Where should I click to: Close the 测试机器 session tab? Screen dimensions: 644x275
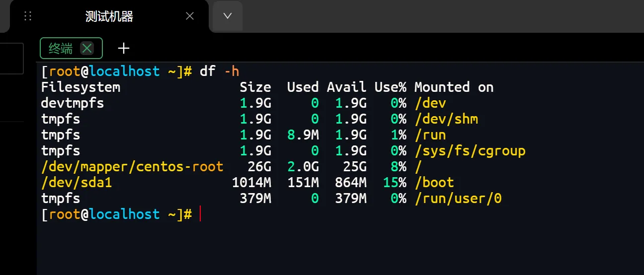coord(190,16)
